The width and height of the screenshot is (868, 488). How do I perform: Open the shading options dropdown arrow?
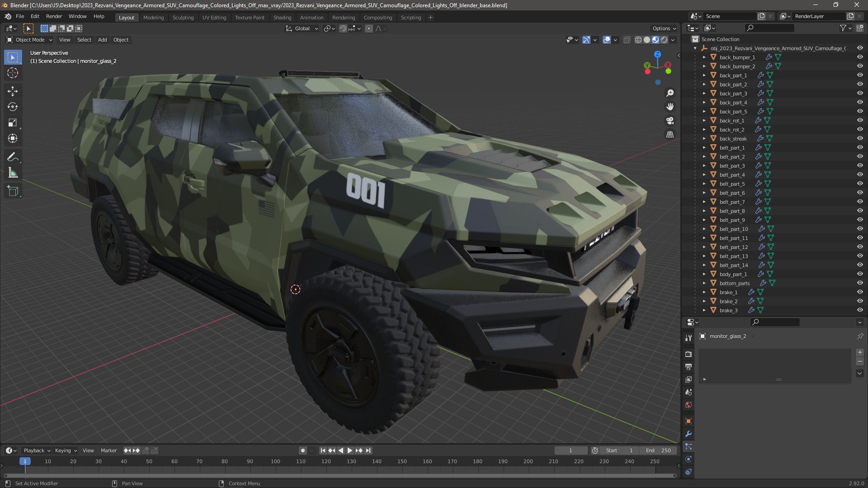673,40
